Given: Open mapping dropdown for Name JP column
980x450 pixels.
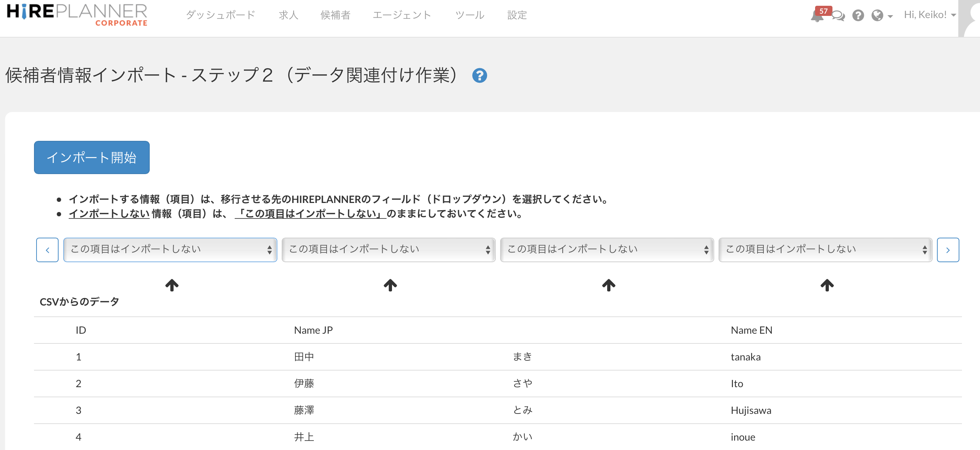Looking at the screenshot, I should click(388, 249).
